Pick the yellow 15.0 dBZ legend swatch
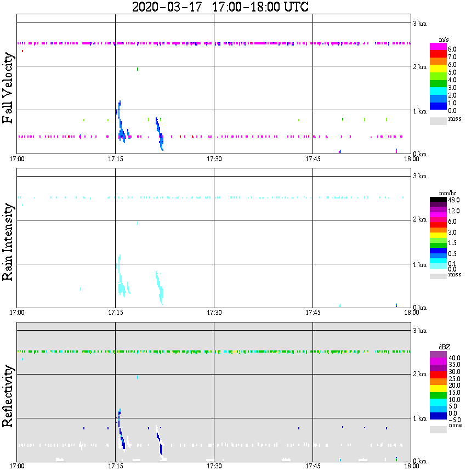Screen dimensions: 466x476 [x=438, y=389]
